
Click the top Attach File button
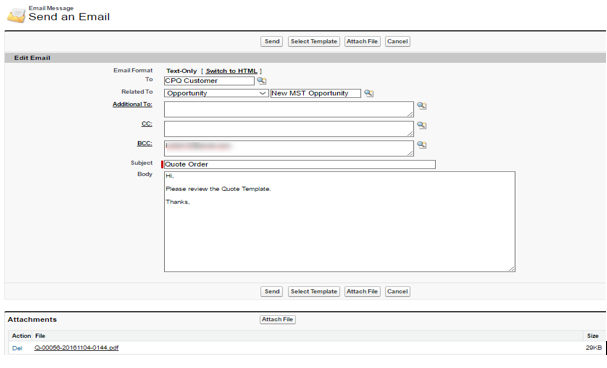pos(362,41)
